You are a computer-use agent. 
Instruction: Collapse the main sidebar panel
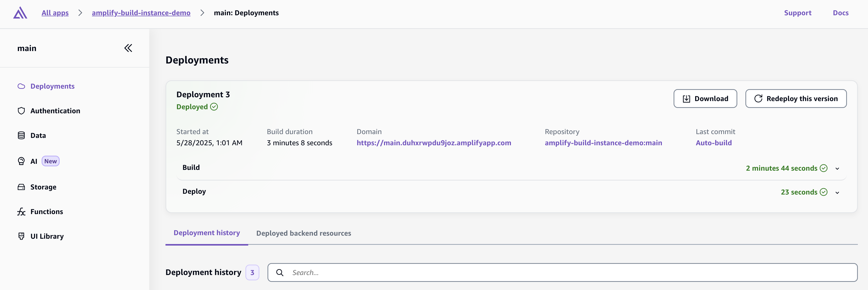128,48
